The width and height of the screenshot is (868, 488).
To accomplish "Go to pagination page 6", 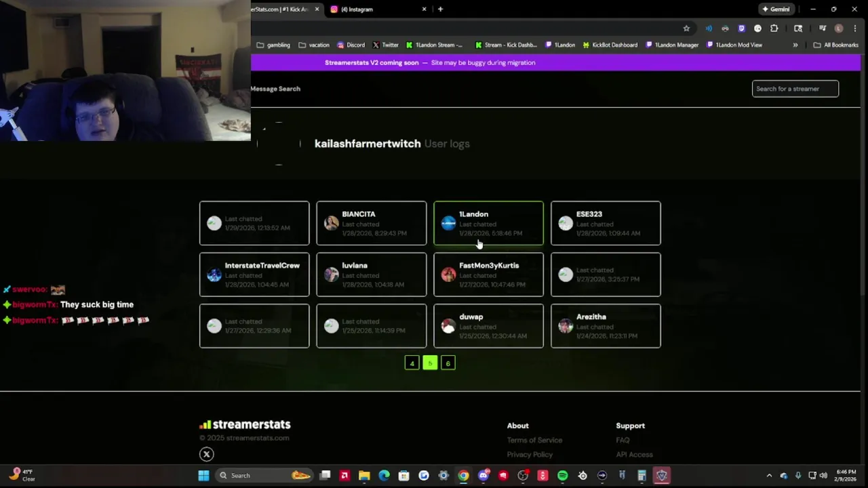I will [x=448, y=363].
